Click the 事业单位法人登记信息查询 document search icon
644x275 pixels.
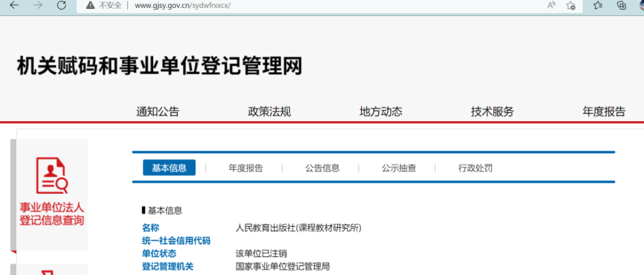[x=52, y=176]
